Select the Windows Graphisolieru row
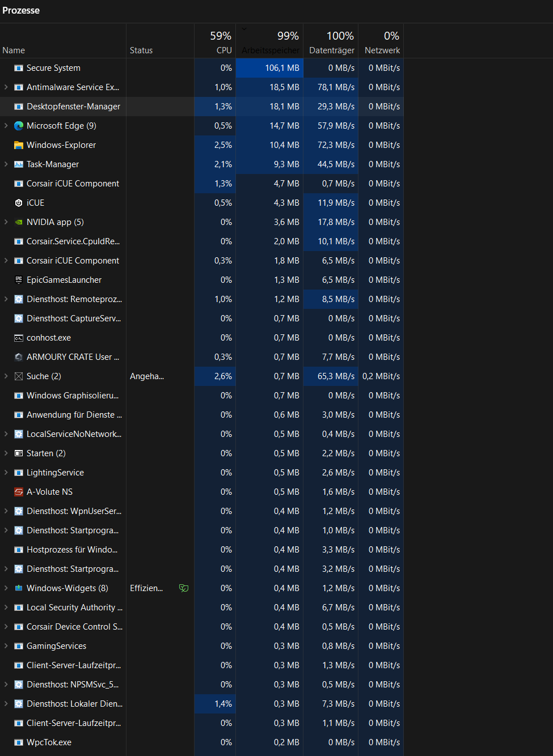Screen dimensions: 553x756 point(201,396)
